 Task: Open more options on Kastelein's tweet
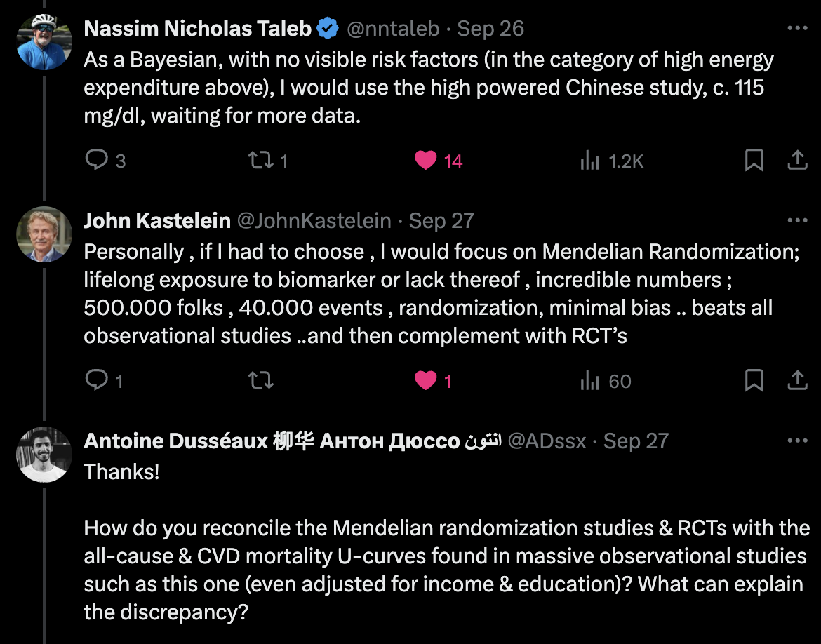click(x=797, y=220)
